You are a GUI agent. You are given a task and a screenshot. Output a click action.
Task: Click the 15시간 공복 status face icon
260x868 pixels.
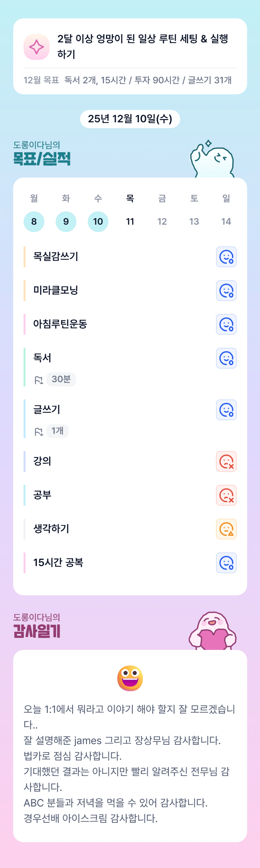[x=226, y=563]
